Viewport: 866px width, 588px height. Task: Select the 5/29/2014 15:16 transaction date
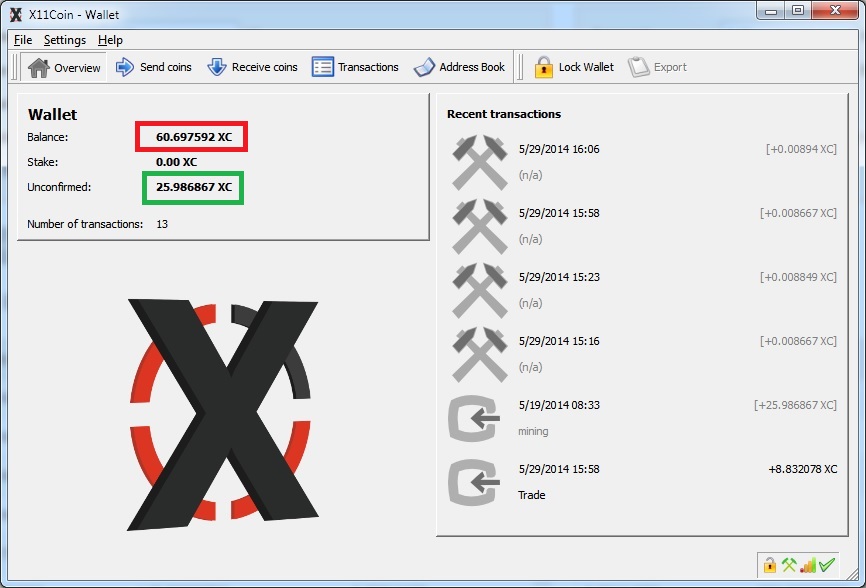(x=559, y=341)
